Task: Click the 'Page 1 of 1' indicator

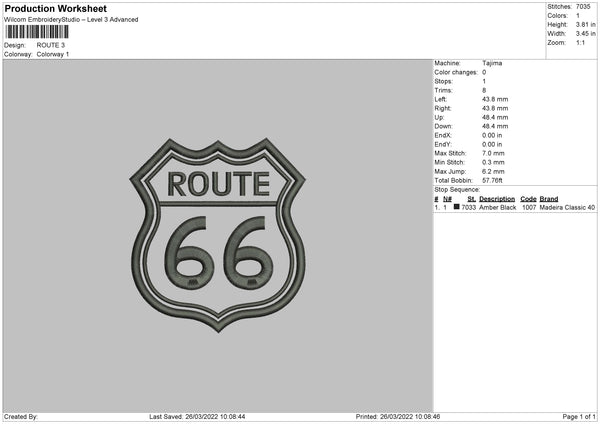Action: point(579,417)
